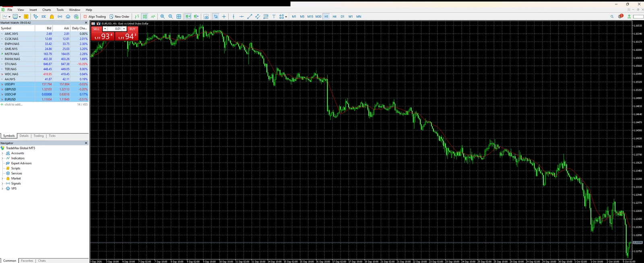
Task: Select the vertical line drawing tool
Action: (233, 17)
